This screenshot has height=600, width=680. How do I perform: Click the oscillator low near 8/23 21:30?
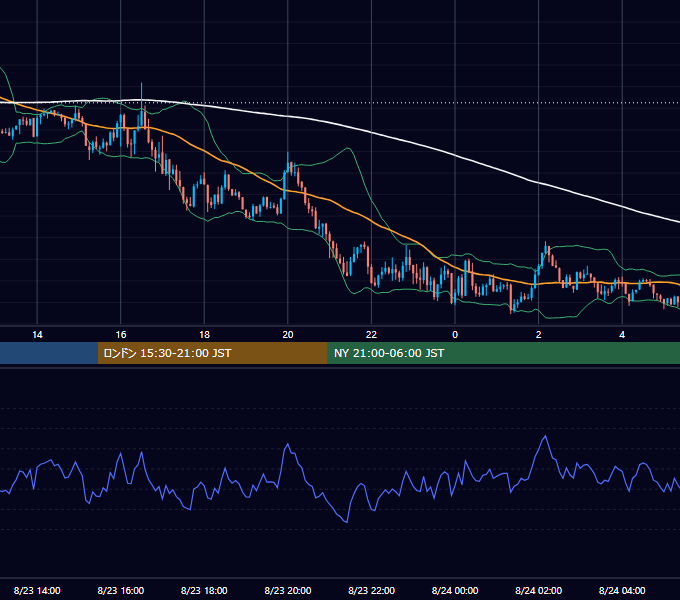pyautogui.click(x=347, y=522)
